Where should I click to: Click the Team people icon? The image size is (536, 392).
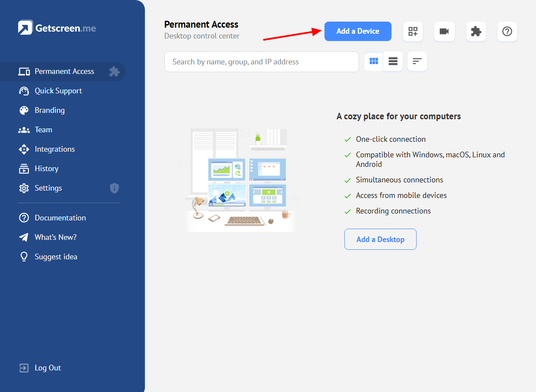(24, 130)
